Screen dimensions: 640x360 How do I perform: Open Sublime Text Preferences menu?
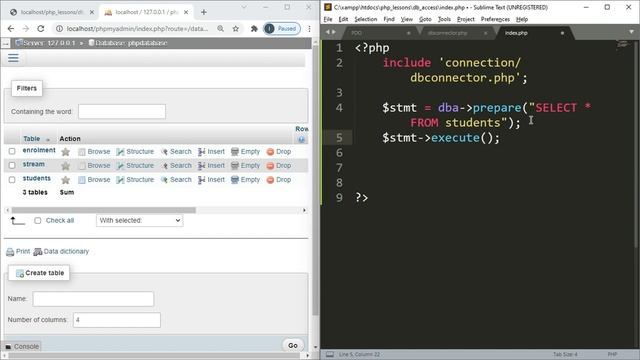point(495,19)
